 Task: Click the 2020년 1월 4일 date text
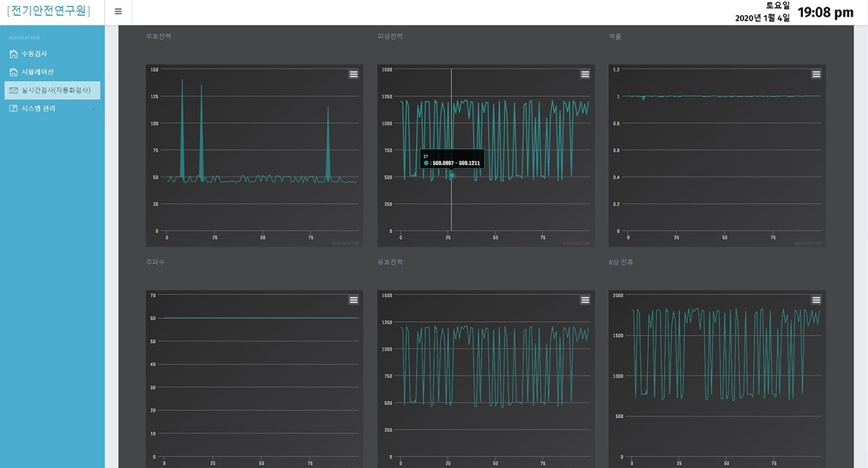[762, 17]
